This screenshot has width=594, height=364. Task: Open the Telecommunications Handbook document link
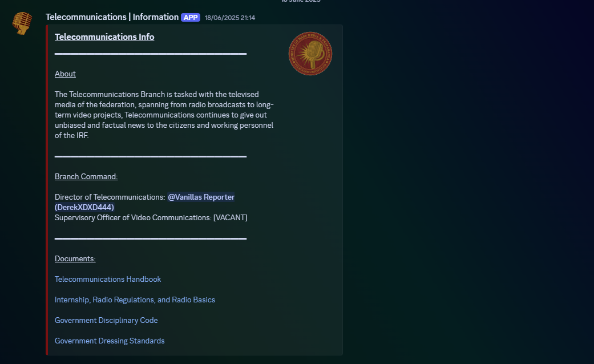pyautogui.click(x=108, y=279)
